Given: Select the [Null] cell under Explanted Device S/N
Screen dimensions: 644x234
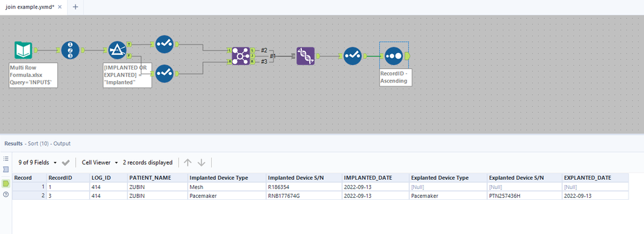Looking at the screenshot, I should (x=524, y=187).
